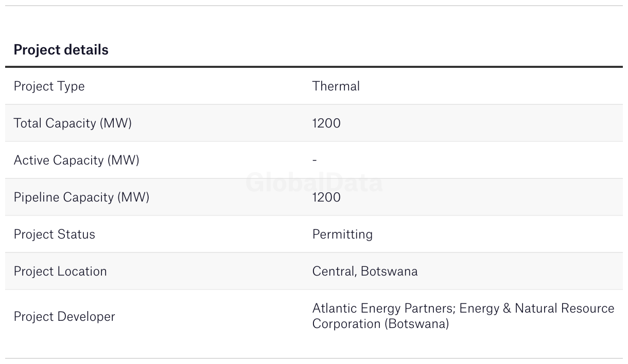Select the Project Status label
Viewport: 628px width, 364px height.
pos(55,234)
